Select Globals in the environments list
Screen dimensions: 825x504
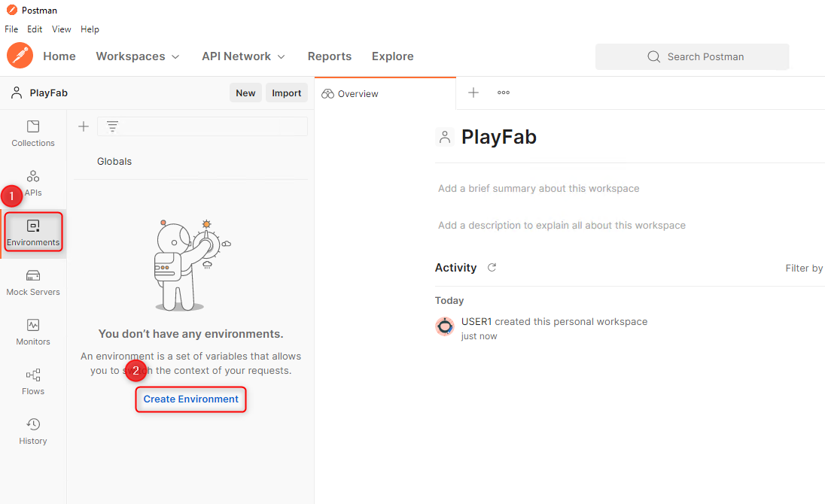coord(114,161)
